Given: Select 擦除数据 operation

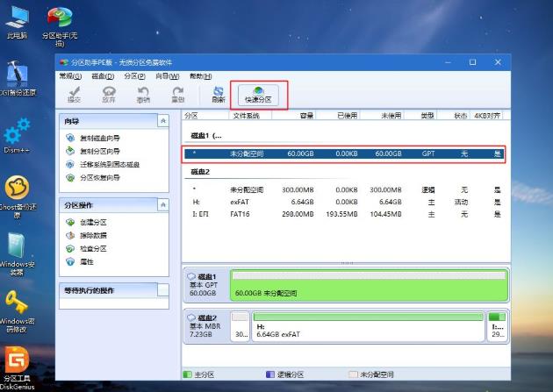Looking at the screenshot, I should pos(86,235).
